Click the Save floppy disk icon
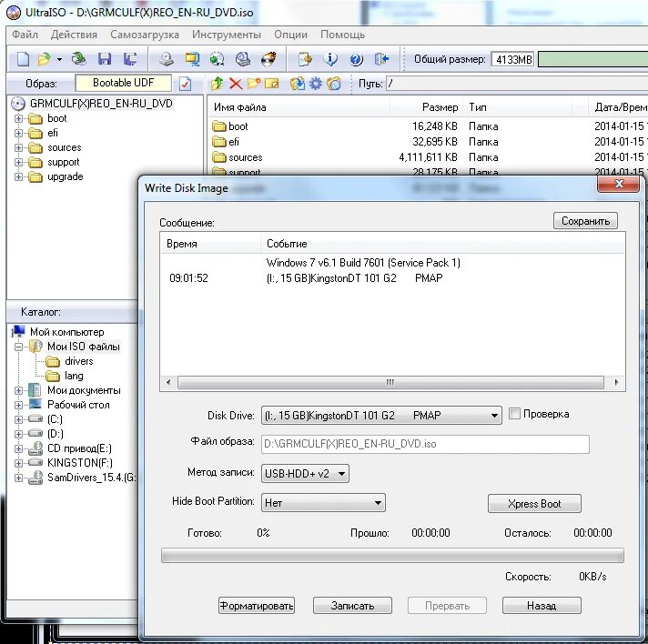 click(104, 59)
